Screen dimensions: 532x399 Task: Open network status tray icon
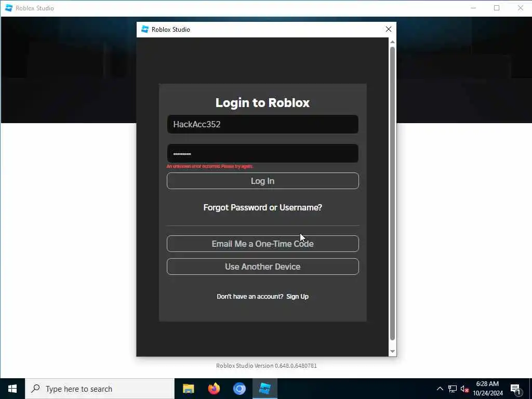[453, 389]
